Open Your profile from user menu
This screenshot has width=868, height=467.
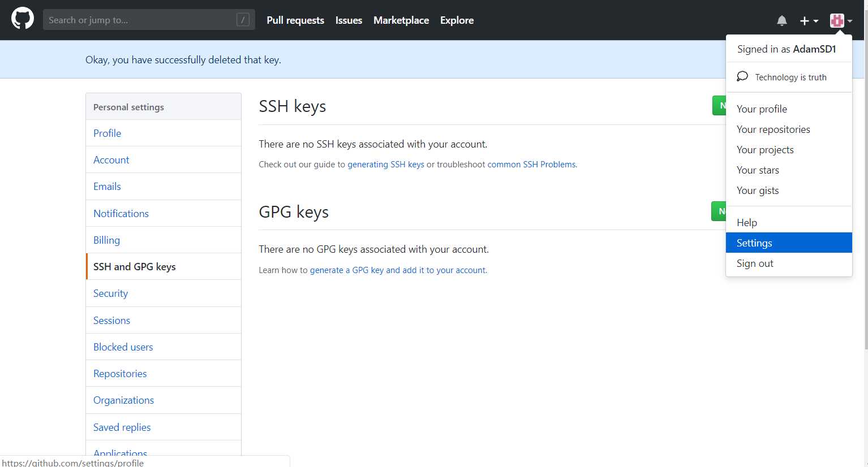789,109
